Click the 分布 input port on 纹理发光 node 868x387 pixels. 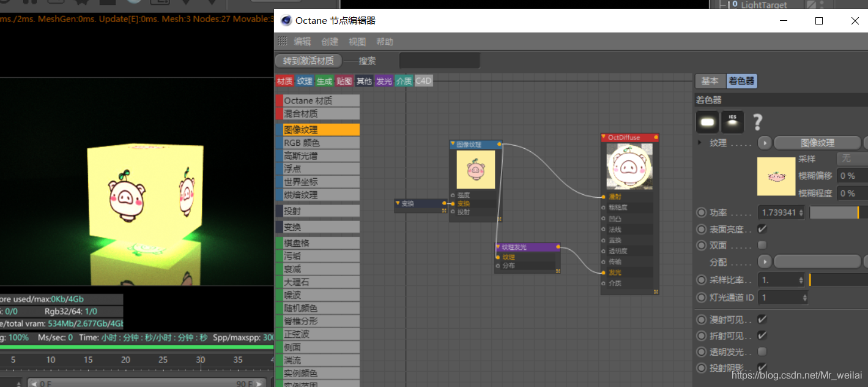click(497, 266)
